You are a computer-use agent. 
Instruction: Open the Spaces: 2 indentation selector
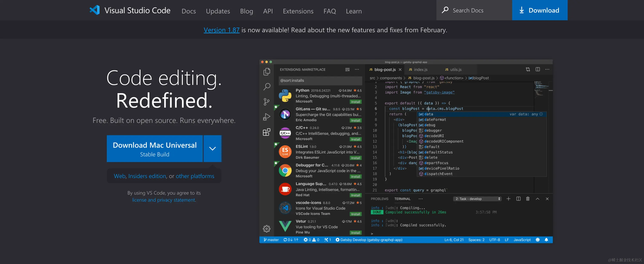476,240
